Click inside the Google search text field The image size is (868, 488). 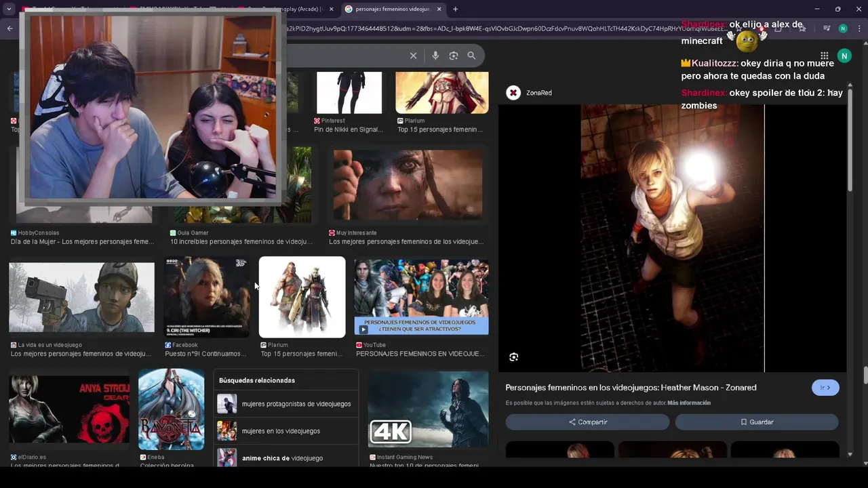pos(346,56)
